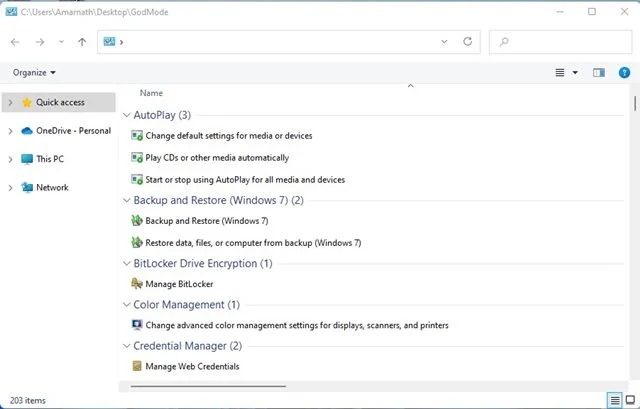Select Quick access
Image resolution: width=640 pixels, height=409 pixels.
point(60,102)
